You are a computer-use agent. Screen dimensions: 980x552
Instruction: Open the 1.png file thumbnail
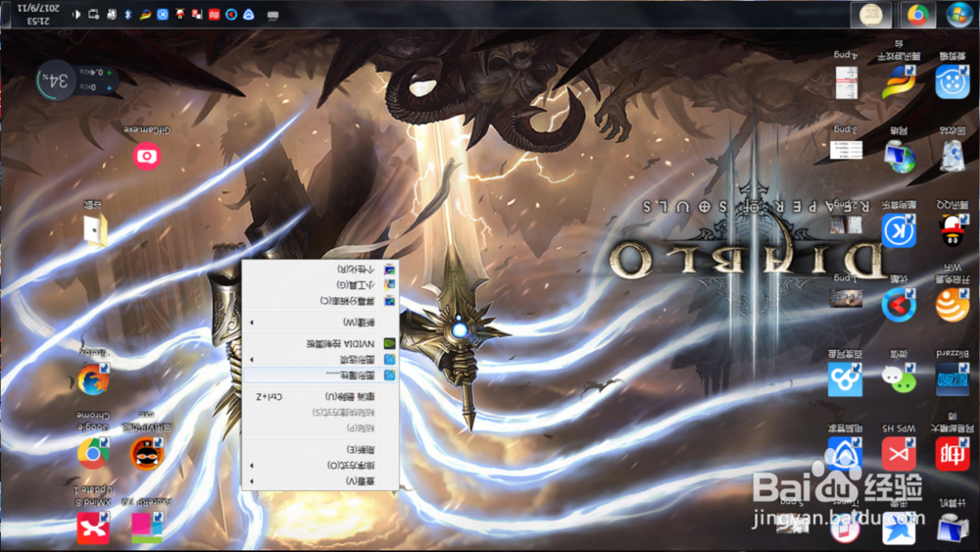tap(846, 298)
